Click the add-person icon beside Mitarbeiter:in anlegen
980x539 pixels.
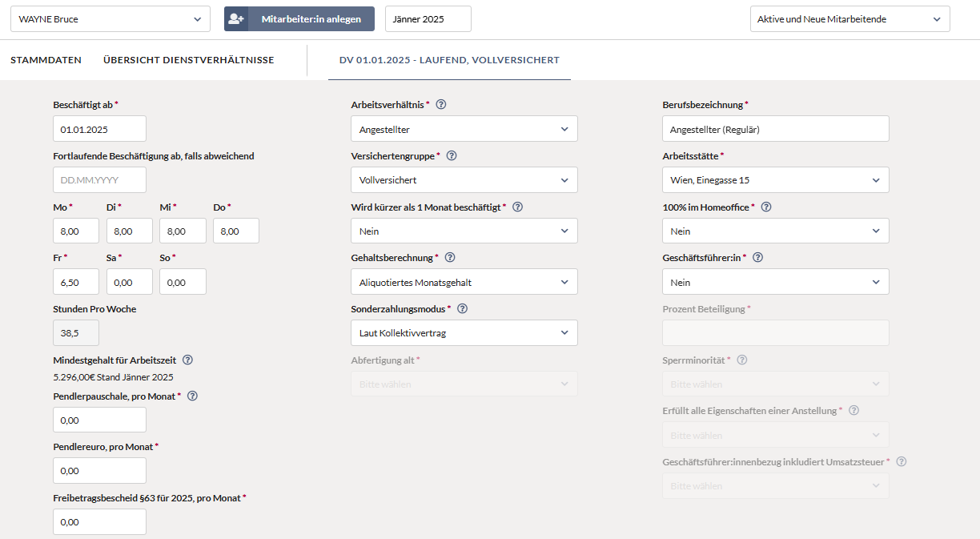click(x=236, y=19)
